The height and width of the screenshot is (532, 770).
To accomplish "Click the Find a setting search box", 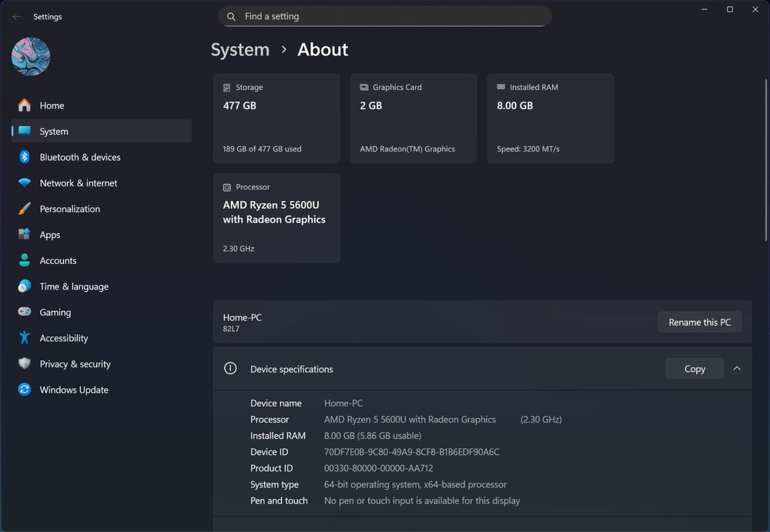I will click(x=384, y=16).
